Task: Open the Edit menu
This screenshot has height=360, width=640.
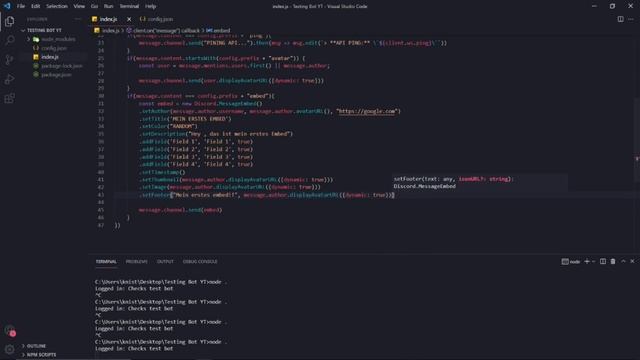Action: pos(36,6)
